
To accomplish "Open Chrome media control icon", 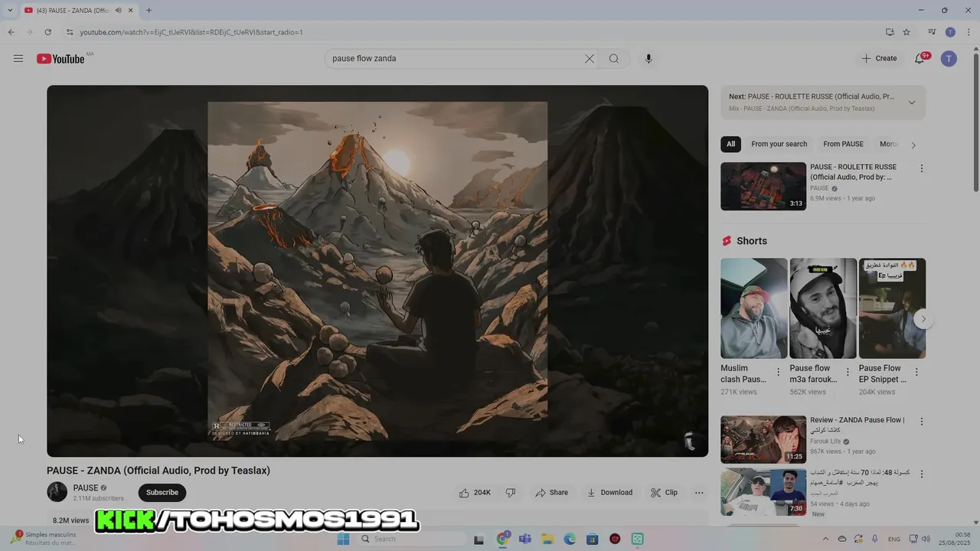I will coord(932,32).
